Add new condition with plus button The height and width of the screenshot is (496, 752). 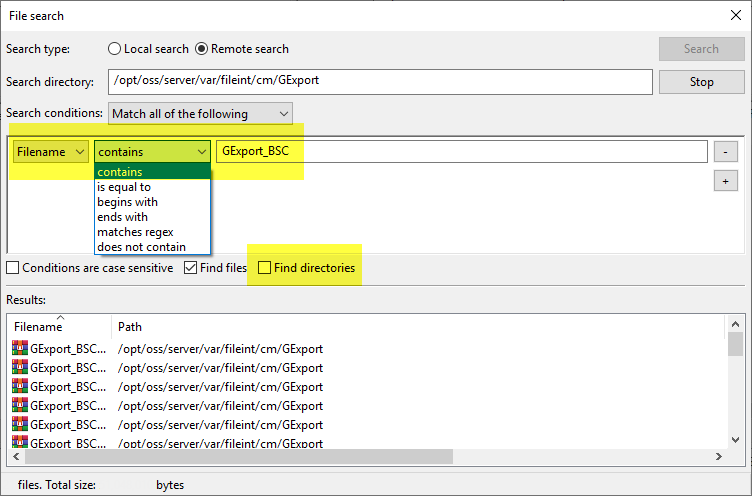point(725,181)
